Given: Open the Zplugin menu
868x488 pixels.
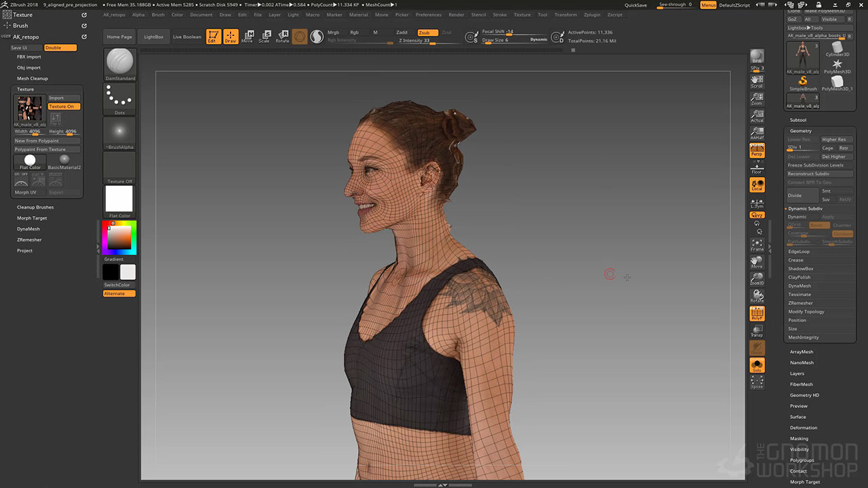Looking at the screenshot, I should tap(591, 15).
